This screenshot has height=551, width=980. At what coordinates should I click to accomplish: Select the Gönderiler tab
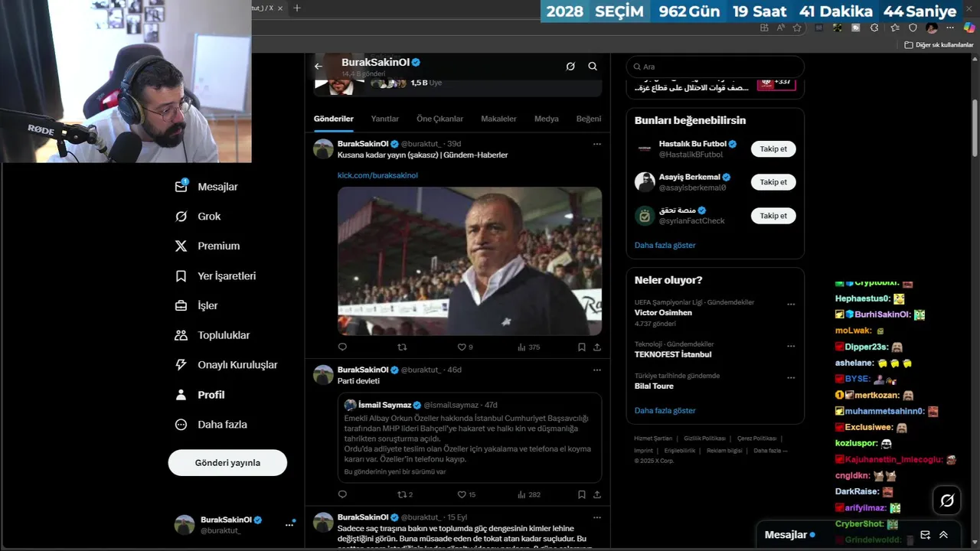click(334, 119)
